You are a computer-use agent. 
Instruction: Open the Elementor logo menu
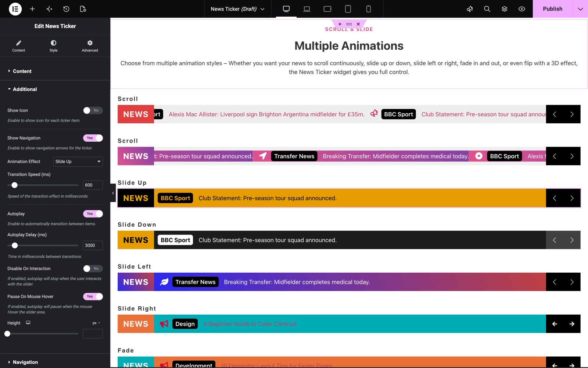pyautogui.click(x=15, y=9)
